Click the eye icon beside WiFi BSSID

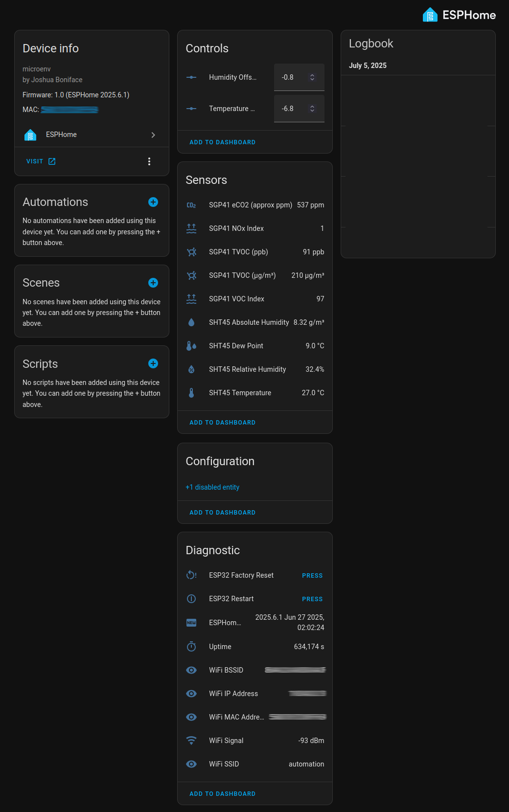click(x=191, y=670)
